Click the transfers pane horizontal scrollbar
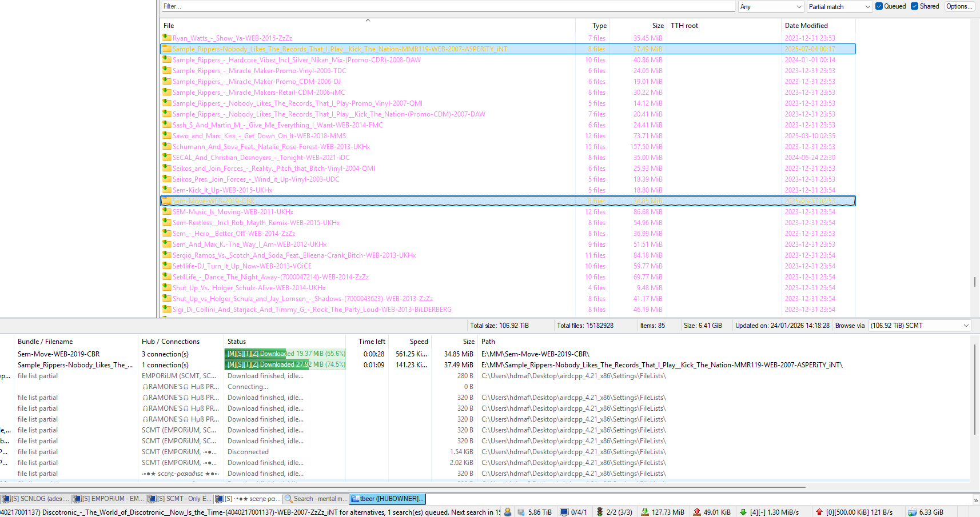Viewport: 980px width, 517px height. point(403,487)
